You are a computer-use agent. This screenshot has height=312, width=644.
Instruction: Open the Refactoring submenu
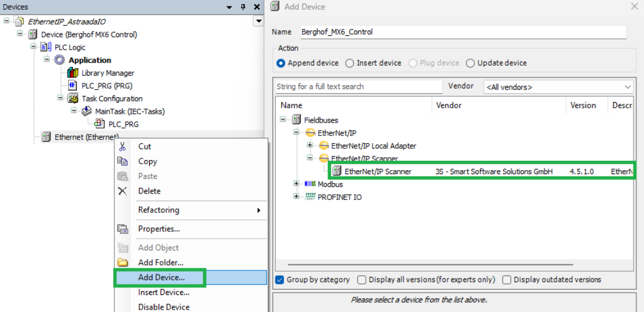click(191, 210)
